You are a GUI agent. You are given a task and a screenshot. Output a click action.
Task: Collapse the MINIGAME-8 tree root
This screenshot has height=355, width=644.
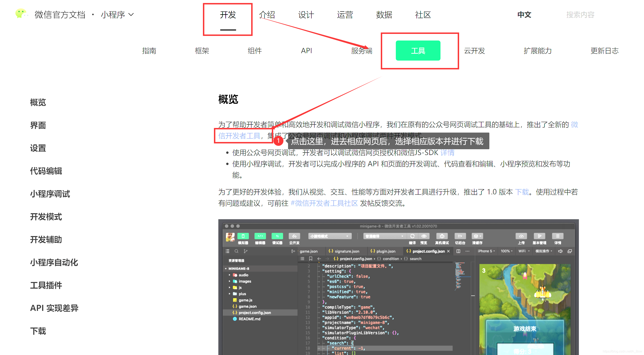(x=226, y=268)
